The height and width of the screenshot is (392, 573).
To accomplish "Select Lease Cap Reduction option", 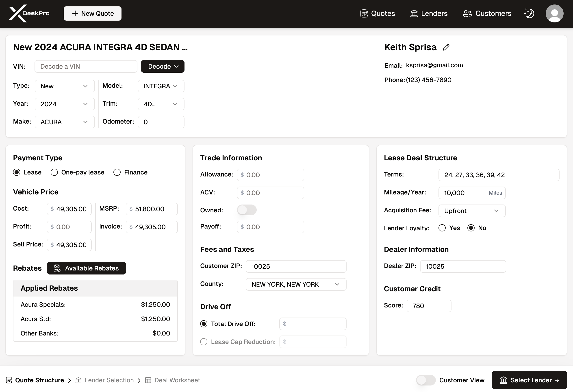I will pos(204,342).
